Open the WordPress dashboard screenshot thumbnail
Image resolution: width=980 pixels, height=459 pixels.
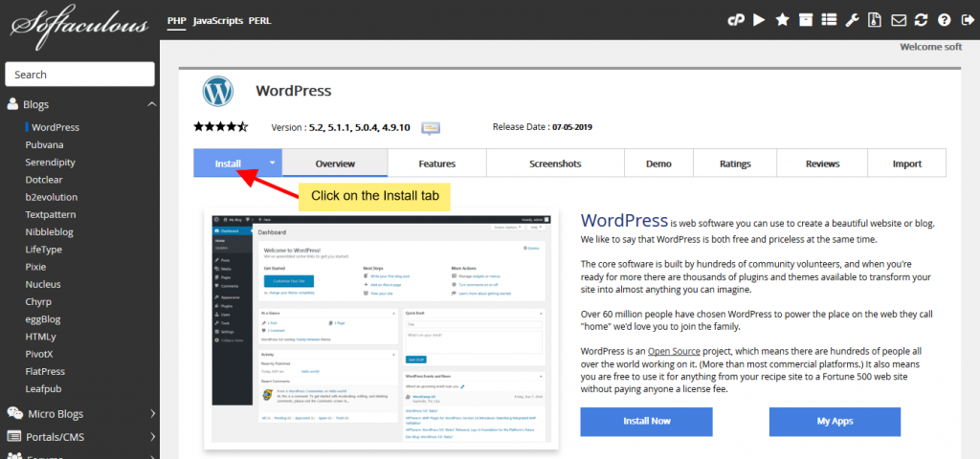381,329
